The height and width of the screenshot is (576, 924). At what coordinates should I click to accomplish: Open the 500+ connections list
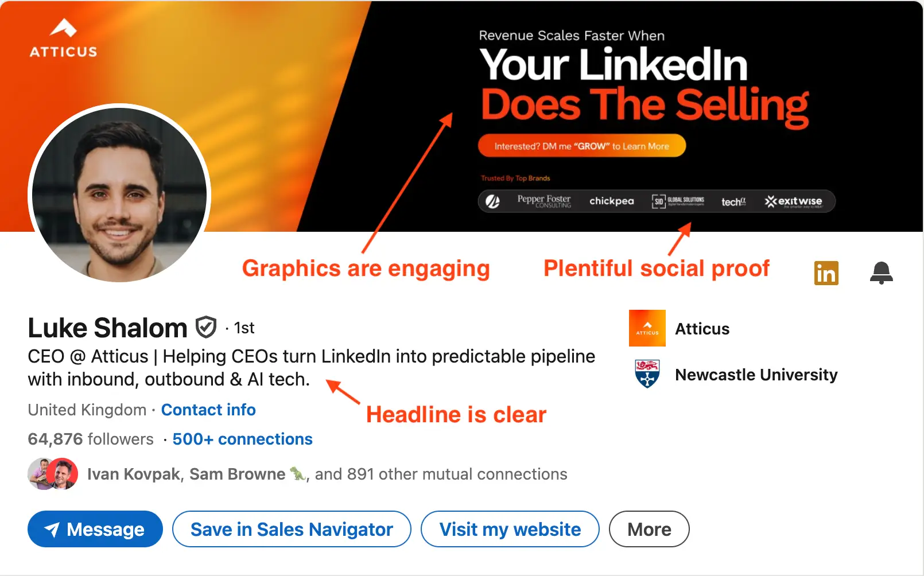pyautogui.click(x=242, y=439)
